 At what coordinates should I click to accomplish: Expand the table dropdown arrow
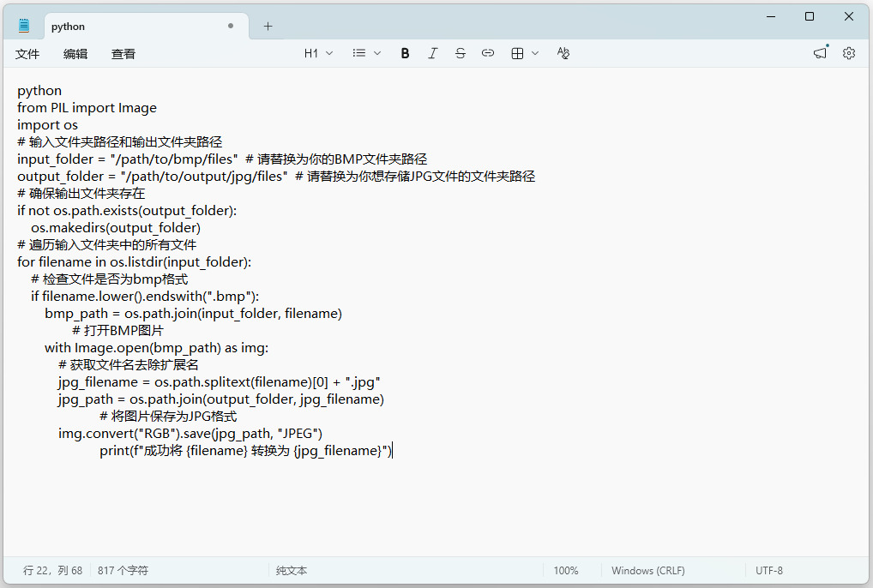pos(535,53)
